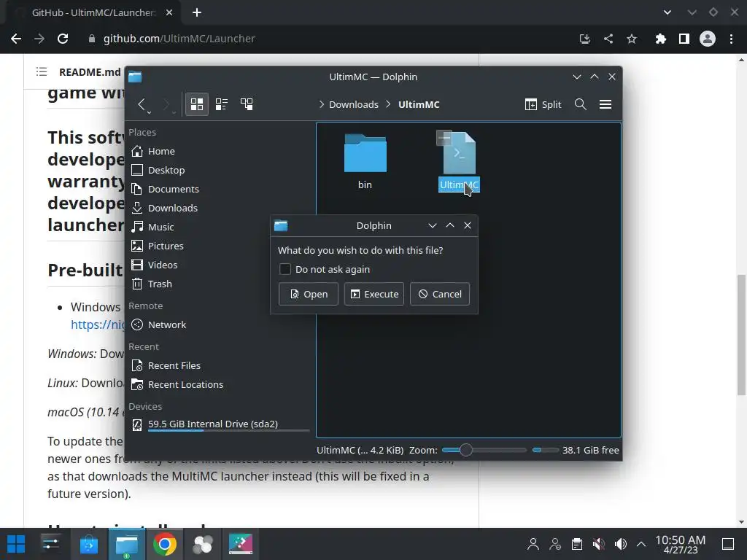Open a new browser tab
The image size is (747, 560).
[197, 13]
